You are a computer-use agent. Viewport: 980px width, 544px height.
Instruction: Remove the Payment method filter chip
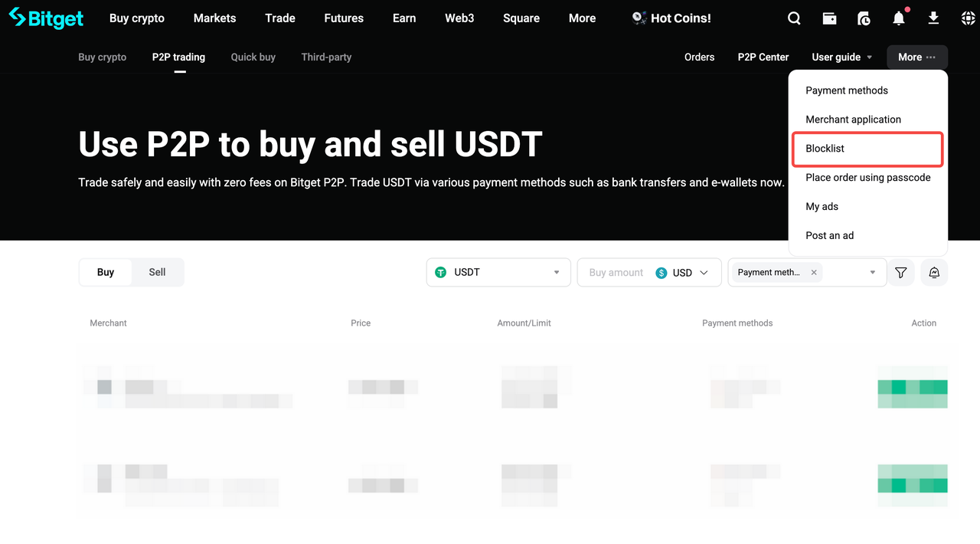click(x=814, y=272)
